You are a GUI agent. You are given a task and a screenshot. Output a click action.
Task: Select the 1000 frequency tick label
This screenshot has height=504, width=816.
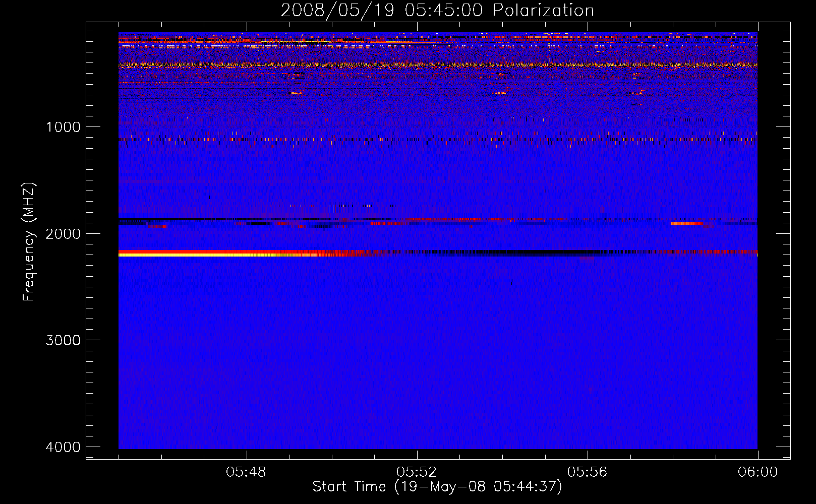tap(63, 127)
